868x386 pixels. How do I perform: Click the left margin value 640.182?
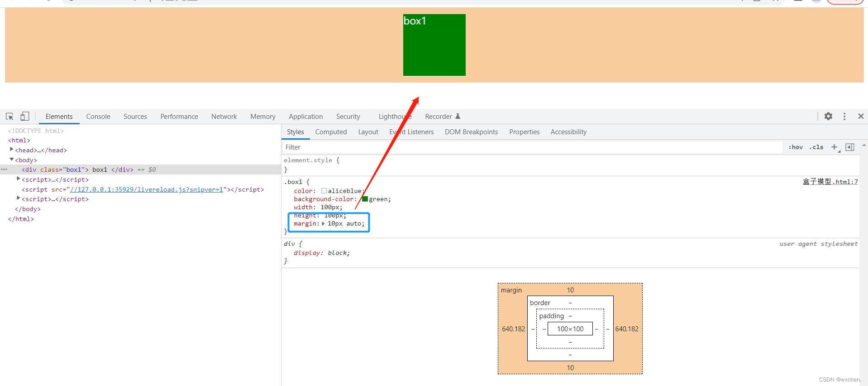point(513,329)
